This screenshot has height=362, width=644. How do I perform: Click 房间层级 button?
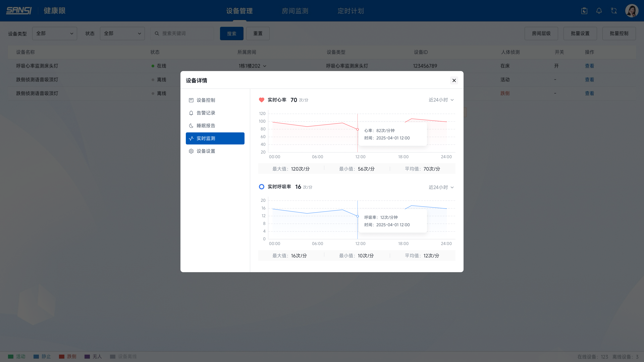coord(541,34)
